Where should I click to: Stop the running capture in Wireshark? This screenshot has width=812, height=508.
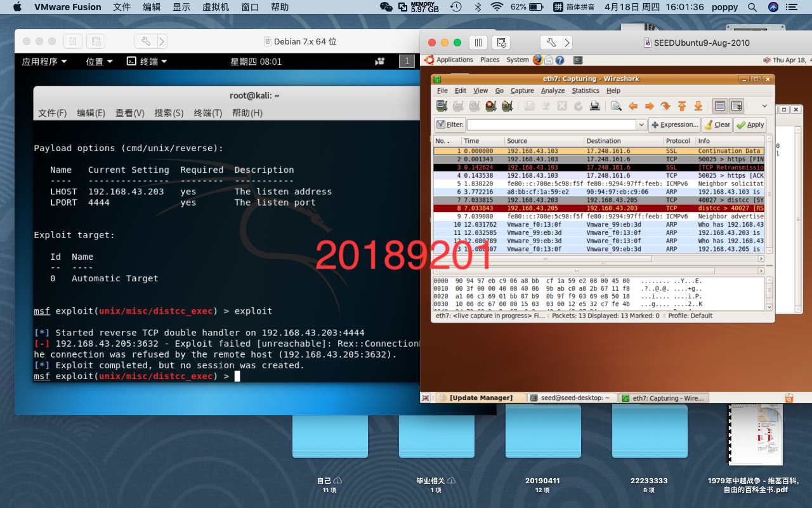coord(490,106)
